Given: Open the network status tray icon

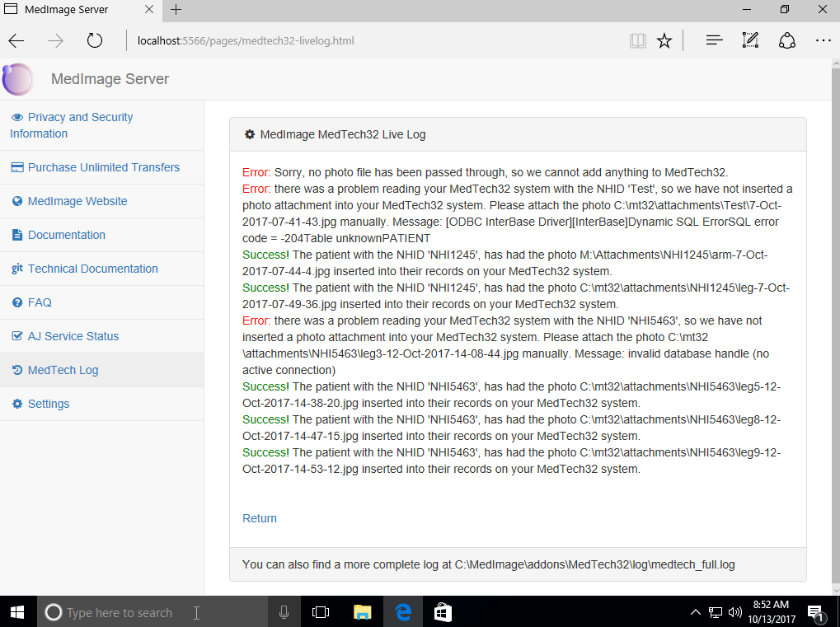Looking at the screenshot, I should tap(716, 612).
